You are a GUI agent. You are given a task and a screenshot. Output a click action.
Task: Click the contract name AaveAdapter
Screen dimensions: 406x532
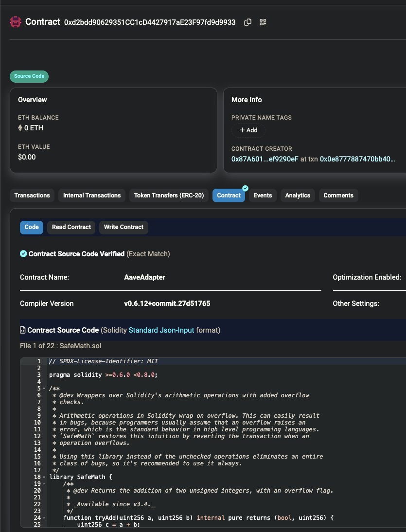144,277
